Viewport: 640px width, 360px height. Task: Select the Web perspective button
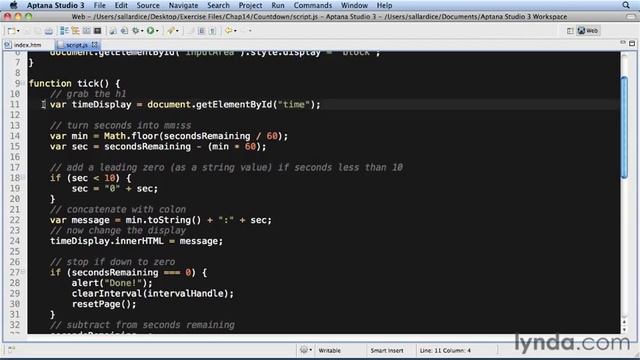588,31
